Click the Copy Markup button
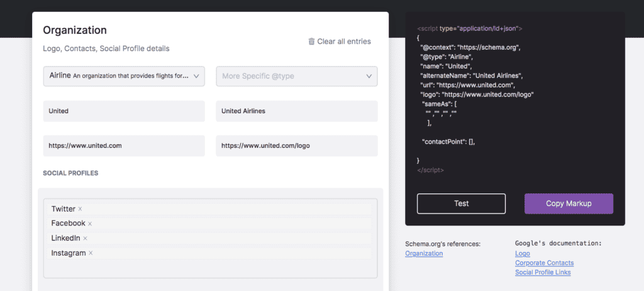This screenshot has height=291, width=644. [x=569, y=203]
